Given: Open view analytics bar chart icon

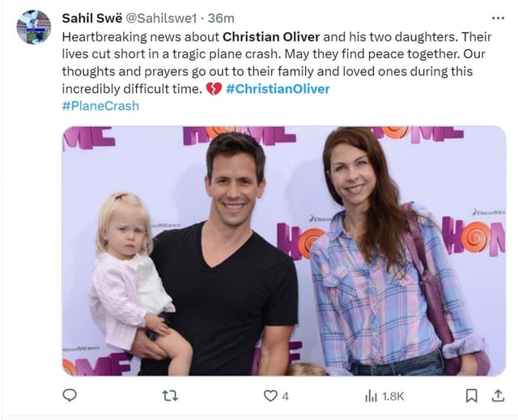Looking at the screenshot, I should (x=372, y=396).
